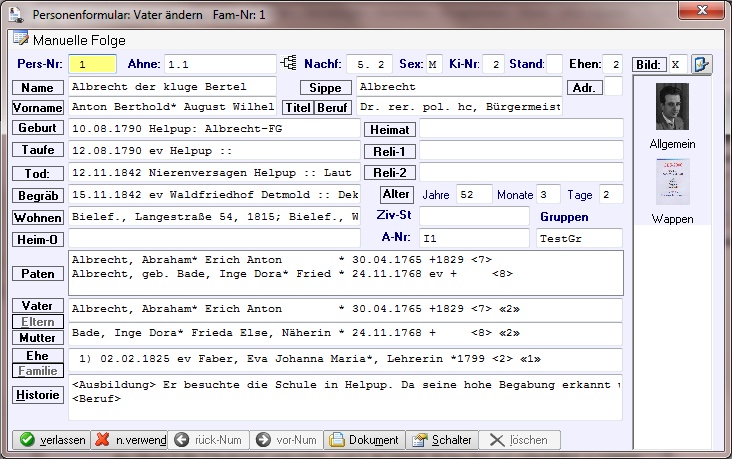Select the Wappen document thumbnail
The width and height of the screenshot is (732, 459).
click(672, 182)
